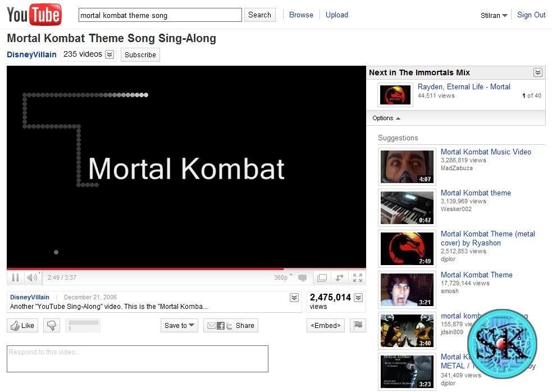This screenshot has height=392, width=552.
Task: Open Mortal Kombat Music Video link
Action: [486, 152]
